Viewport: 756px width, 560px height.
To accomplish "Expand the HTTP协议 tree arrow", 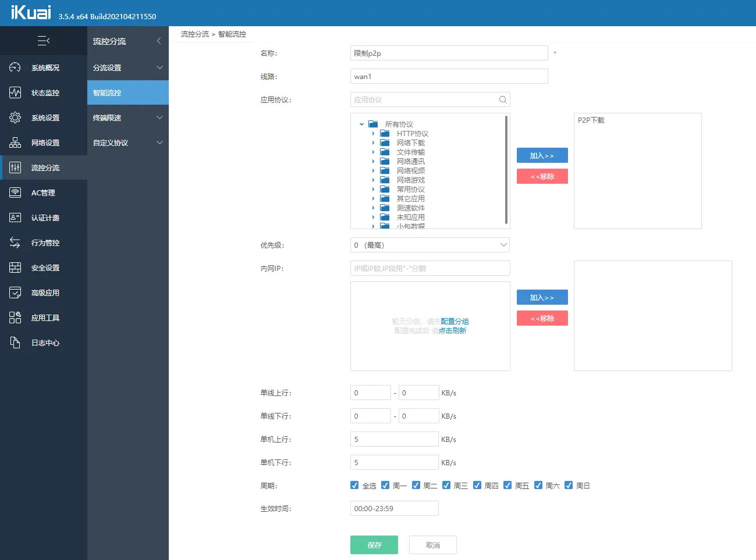I will click(x=373, y=133).
